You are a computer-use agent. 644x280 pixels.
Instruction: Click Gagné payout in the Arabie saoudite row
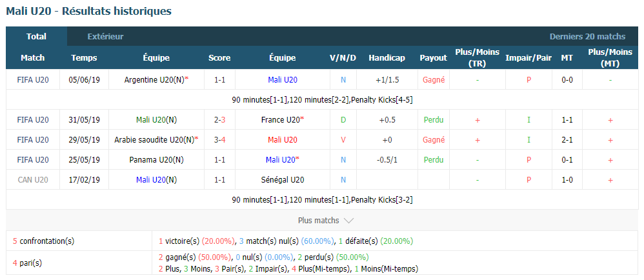click(434, 140)
